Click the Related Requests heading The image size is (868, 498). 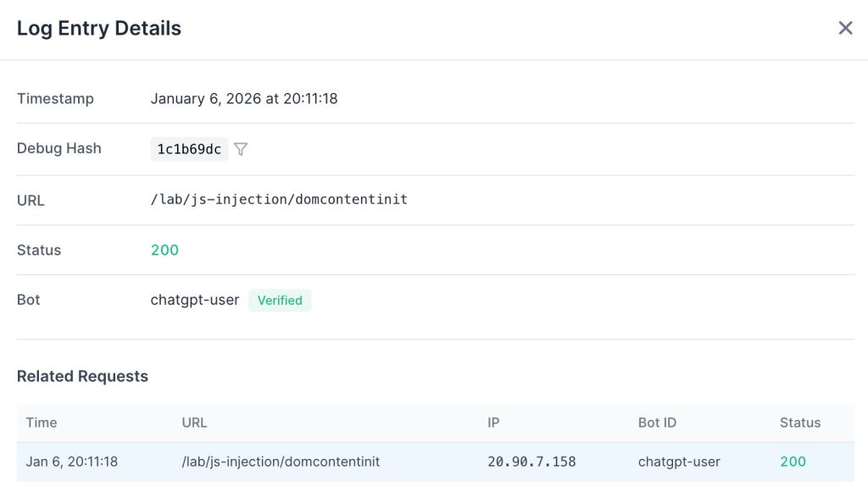pyautogui.click(x=82, y=376)
